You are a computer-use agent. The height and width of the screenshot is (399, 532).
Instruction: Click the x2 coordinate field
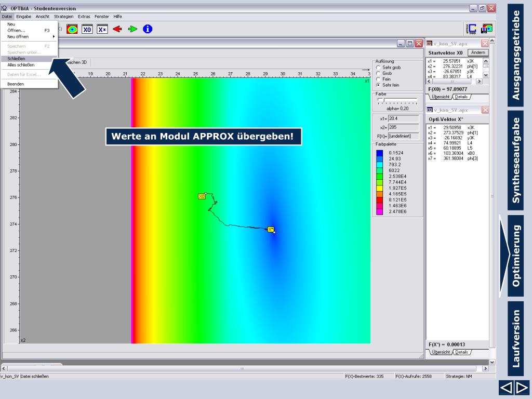403,127
